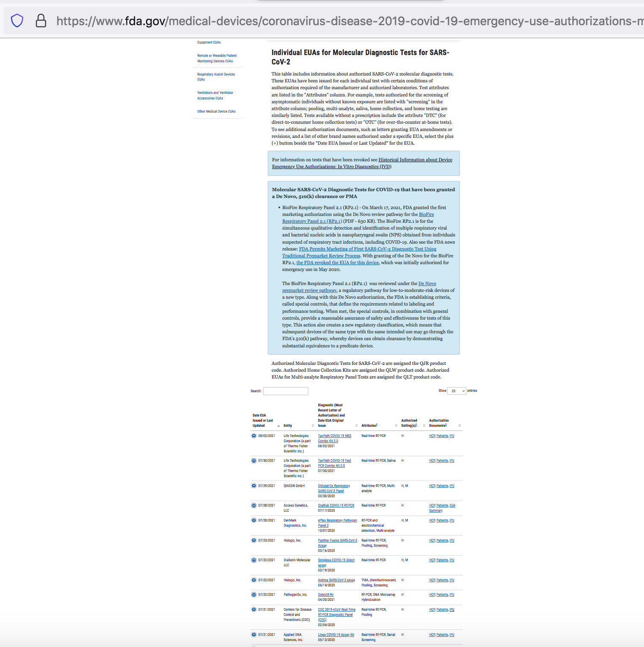Click 'Real-time RT-PCR, Saliva' attributes cell

coord(378,460)
